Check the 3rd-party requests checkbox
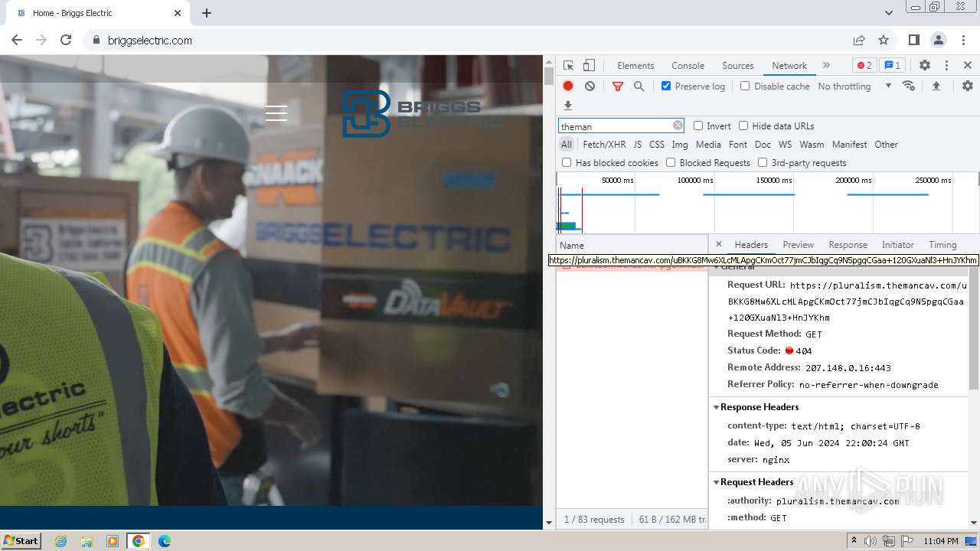The height and width of the screenshot is (551, 980). [763, 162]
